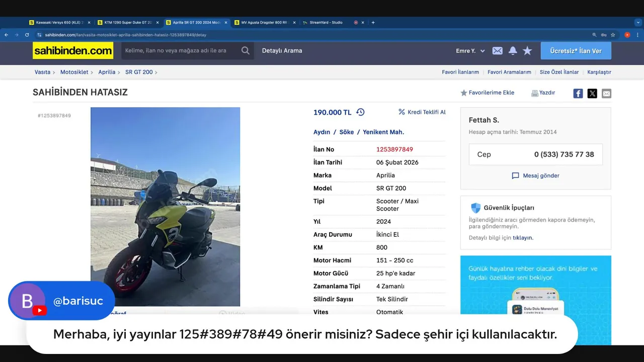644x362 pixels.
Task: Open site info icon in address bar
Action: click(39, 35)
